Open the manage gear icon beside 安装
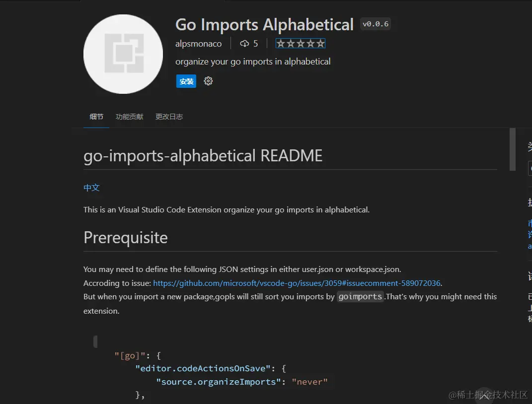 click(x=208, y=81)
